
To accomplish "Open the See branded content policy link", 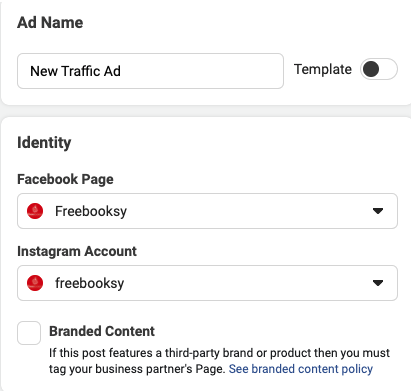I will click(x=301, y=369).
